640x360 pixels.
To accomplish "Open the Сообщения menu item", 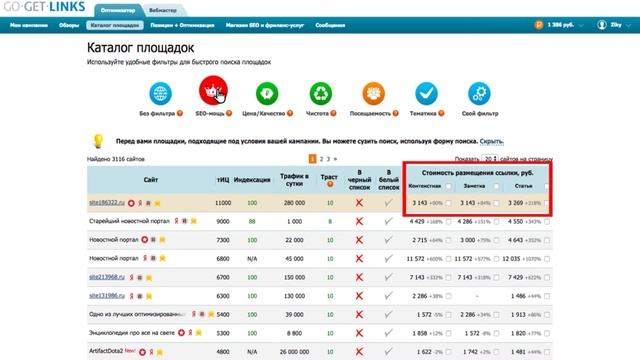I will pyautogui.click(x=330, y=25).
